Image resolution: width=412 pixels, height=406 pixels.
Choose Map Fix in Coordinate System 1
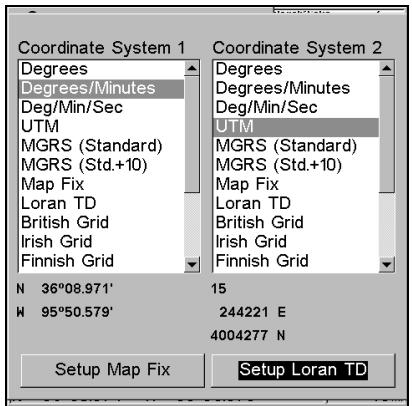tap(101, 184)
